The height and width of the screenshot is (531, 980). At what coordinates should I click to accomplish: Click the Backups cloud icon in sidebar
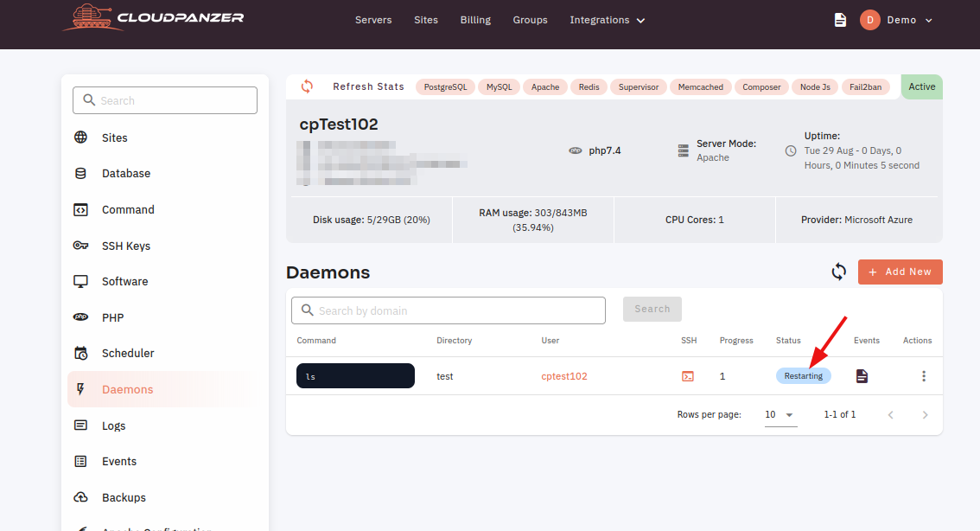[80, 497]
